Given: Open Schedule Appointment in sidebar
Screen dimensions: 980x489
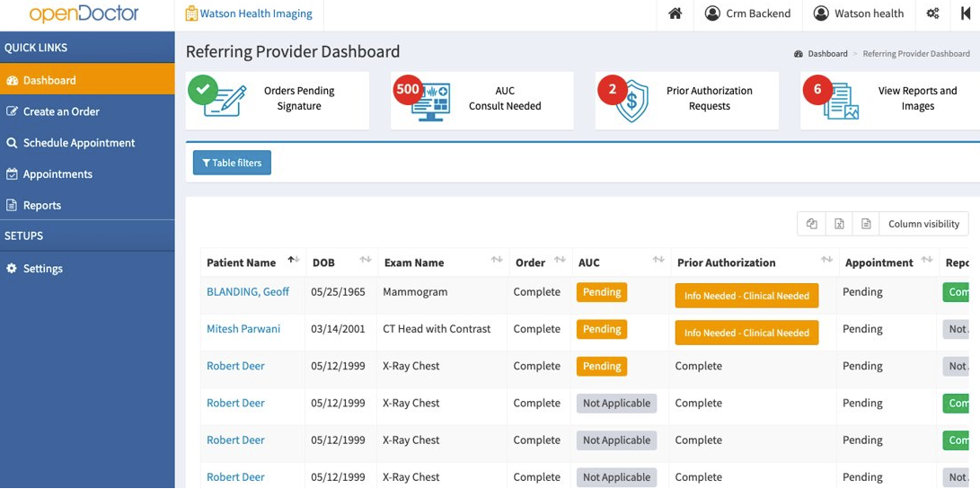Looking at the screenshot, I should [87, 143].
